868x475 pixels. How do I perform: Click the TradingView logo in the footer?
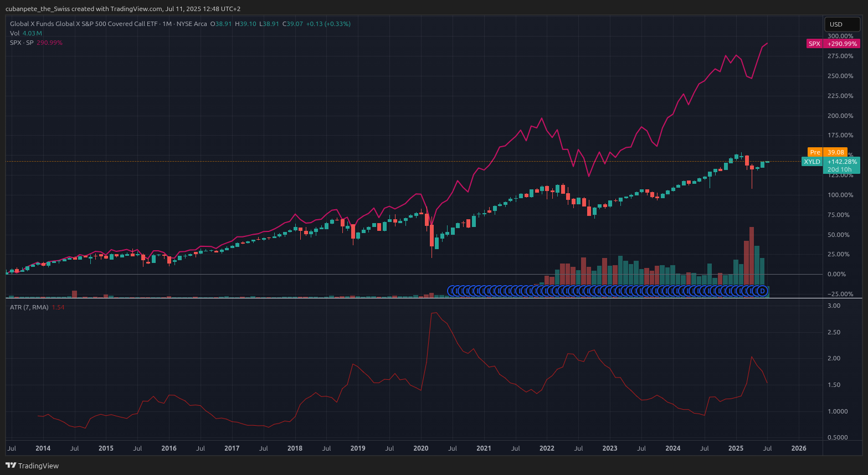click(x=32, y=466)
